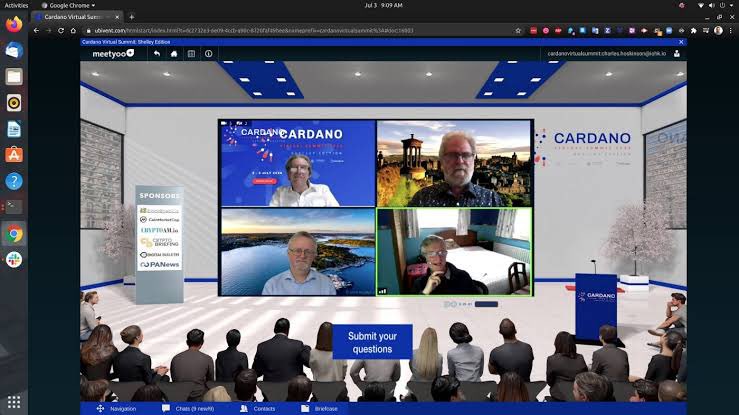Click the Wi-Fi icon in the top bar

pyautogui.click(x=701, y=5)
